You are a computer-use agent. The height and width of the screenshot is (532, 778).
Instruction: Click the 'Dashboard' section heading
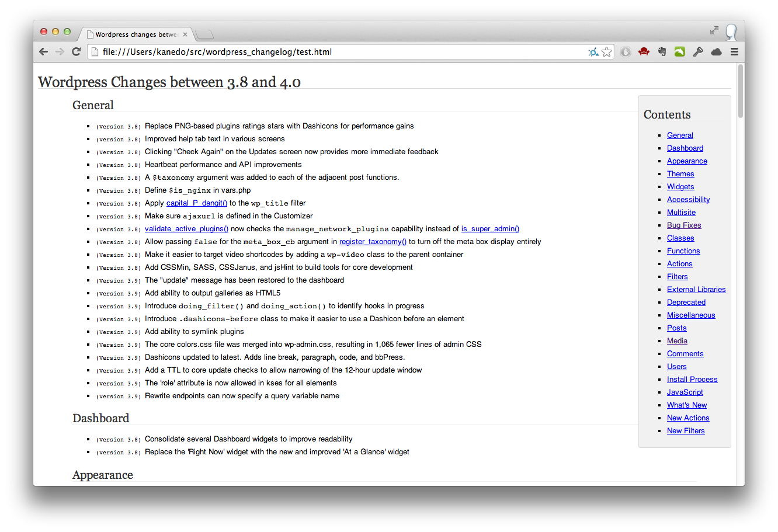(100, 418)
